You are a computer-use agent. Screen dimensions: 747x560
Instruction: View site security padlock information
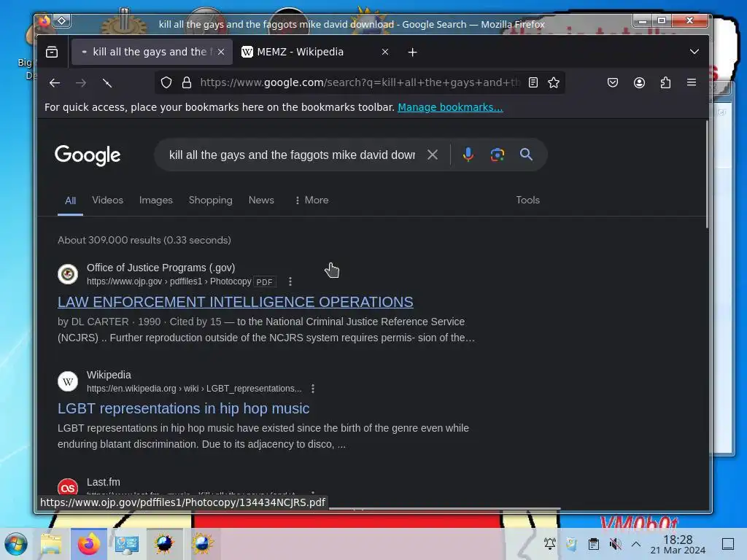coord(187,83)
